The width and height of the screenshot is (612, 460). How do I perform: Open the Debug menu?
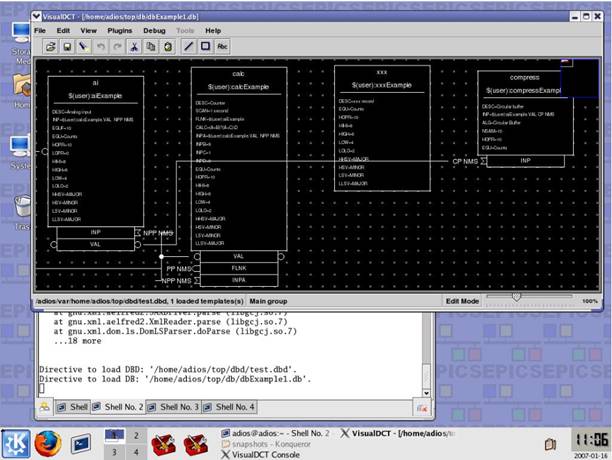[154, 31]
